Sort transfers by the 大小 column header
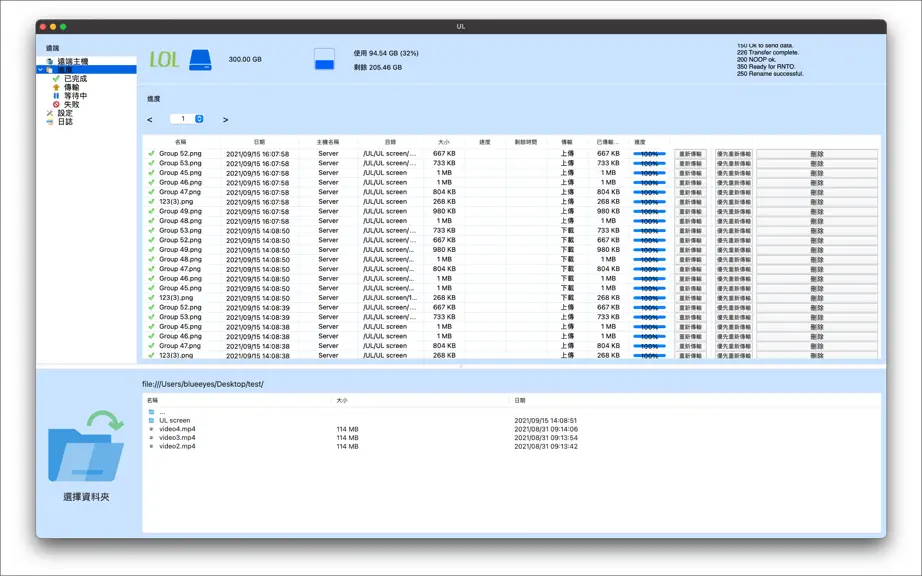Viewport: 922px width, 576px height. coord(444,142)
